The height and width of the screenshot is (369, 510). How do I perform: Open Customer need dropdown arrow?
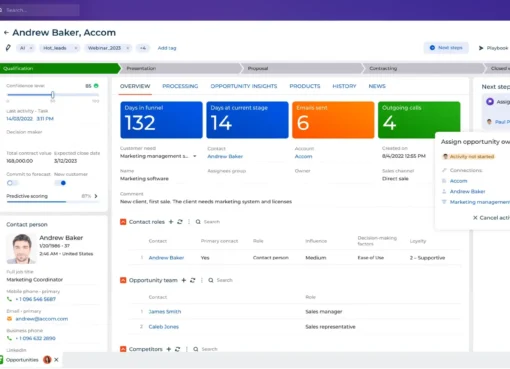tap(195, 156)
